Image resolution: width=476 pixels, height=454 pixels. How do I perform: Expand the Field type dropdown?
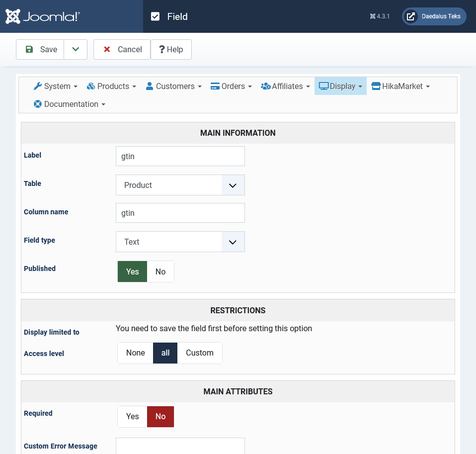click(x=180, y=242)
